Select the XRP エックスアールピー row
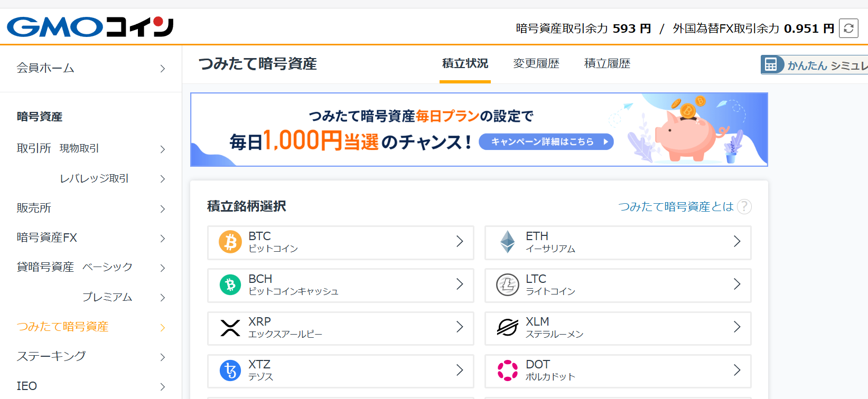 341,328
